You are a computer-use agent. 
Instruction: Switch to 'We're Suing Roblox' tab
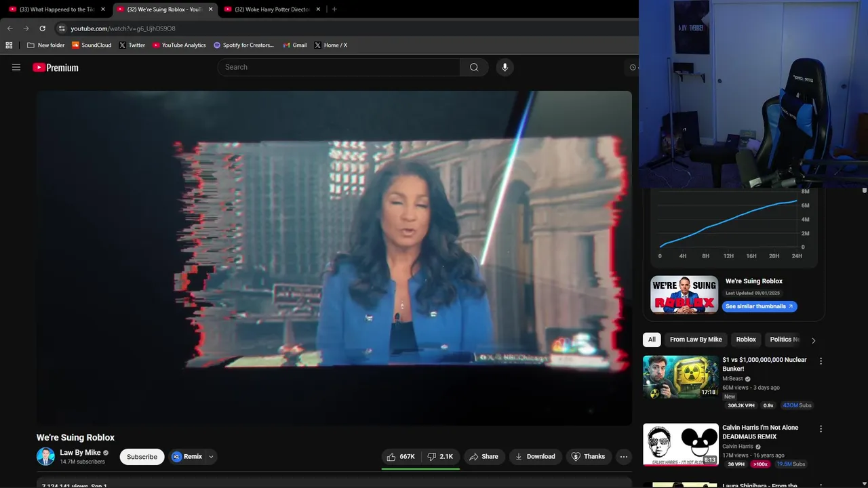pyautogui.click(x=165, y=9)
